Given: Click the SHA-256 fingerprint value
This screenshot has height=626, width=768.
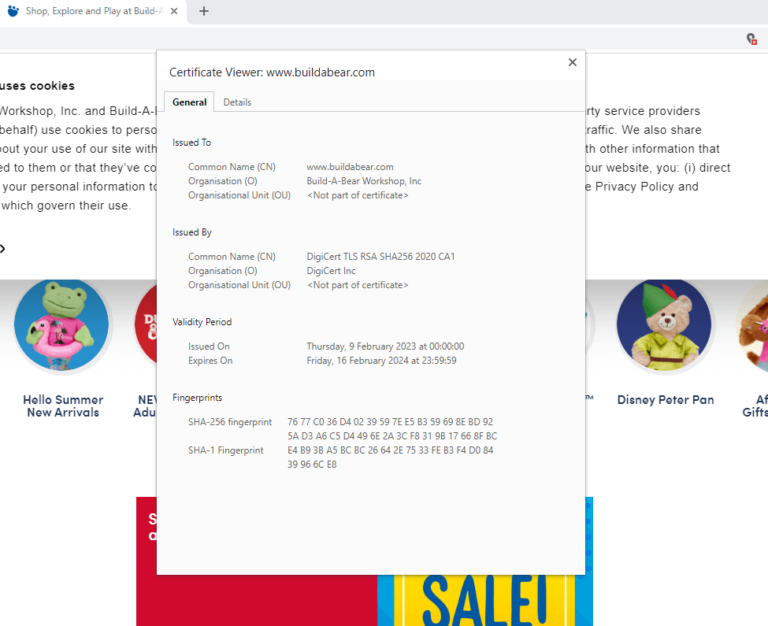Looking at the screenshot, I should (391, 429).
